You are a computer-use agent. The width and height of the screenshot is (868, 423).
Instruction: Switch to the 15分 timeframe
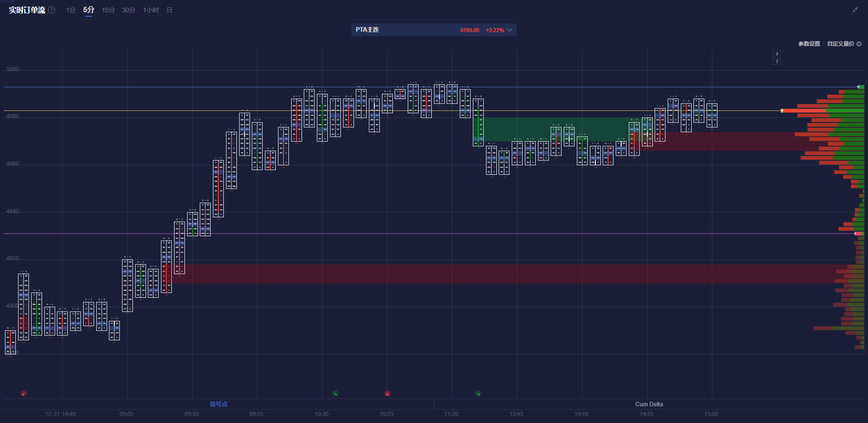click(108, 10)
